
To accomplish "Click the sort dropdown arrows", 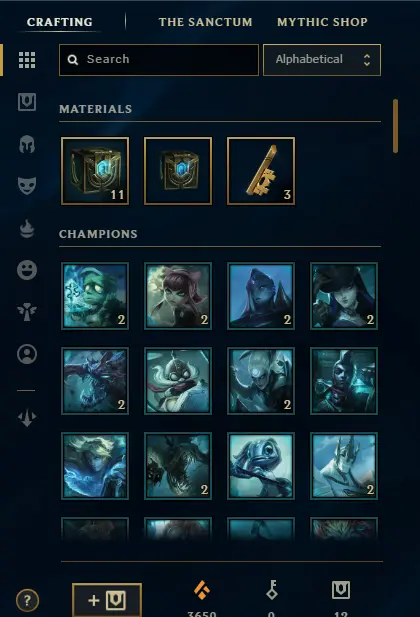I will pos(367,60).
